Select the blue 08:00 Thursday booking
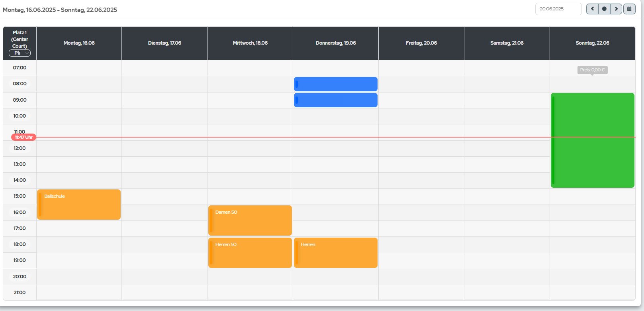The height and width of the screenshot is (311, 644). pyautogui.click(x=336, y=84)
